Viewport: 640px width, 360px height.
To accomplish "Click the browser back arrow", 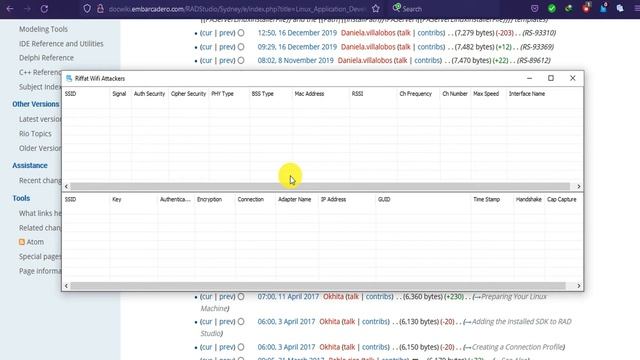I will (x=10, y=9).
